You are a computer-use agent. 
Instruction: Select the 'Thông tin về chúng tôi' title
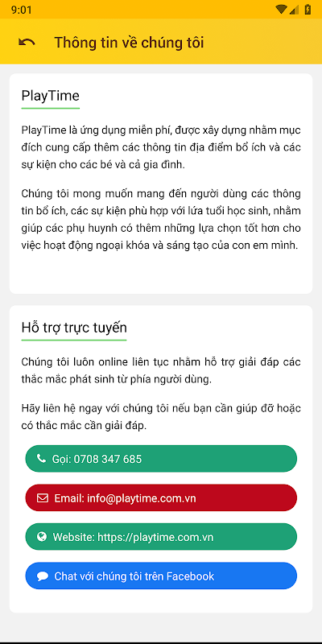pos(129,43)
